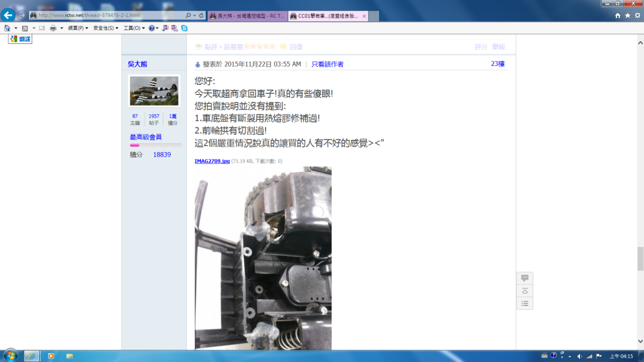Open address bar autocomplete dropdown arrow
This screenshot has width=644, height=362.
tap(194, 15)
